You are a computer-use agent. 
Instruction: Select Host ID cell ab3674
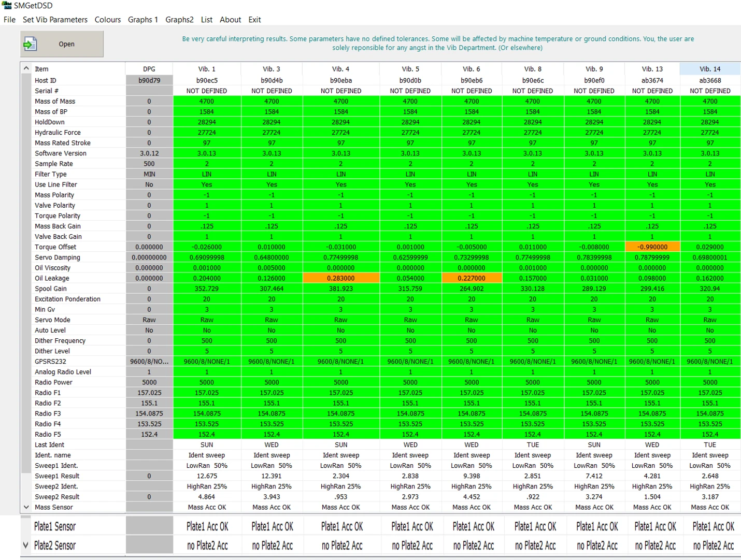pos(652,80)
